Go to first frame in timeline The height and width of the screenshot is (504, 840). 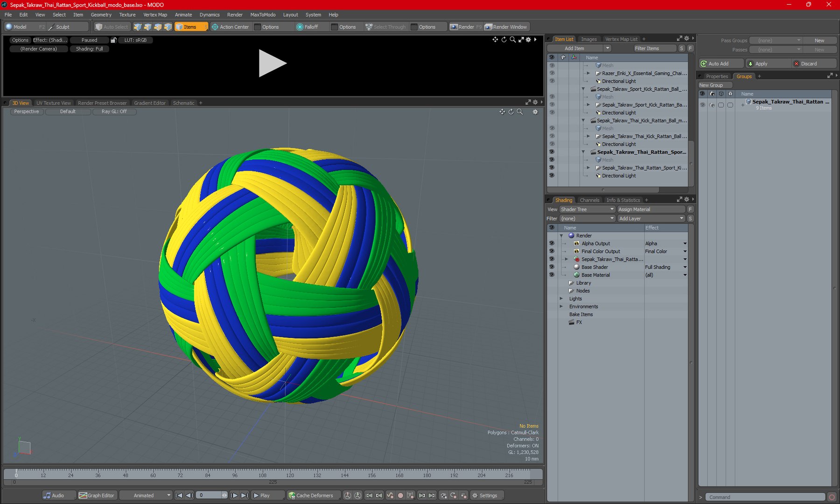click(179, 496)
